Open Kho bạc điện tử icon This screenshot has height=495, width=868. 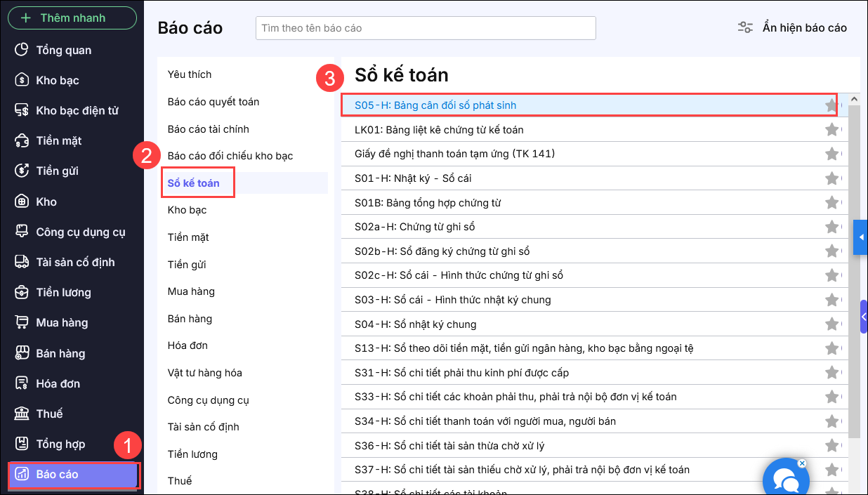pos(22,110)
